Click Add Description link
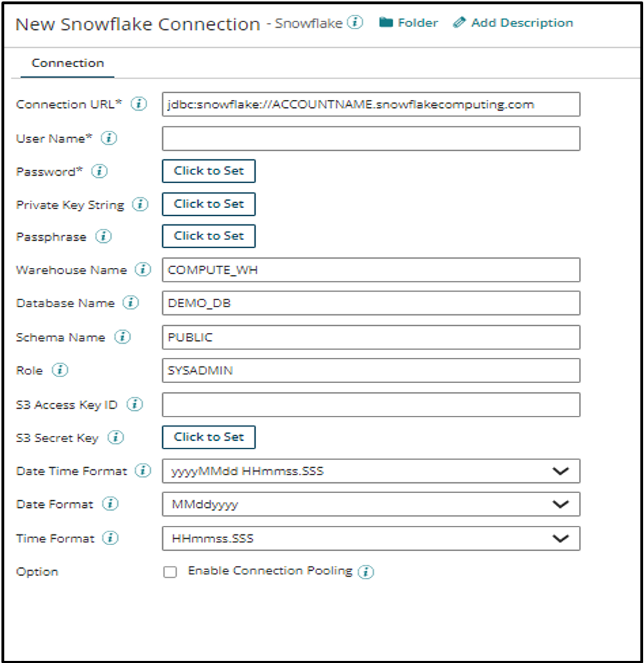Image resolution: width=644 pixels, height=663 pixels. pos(513,23)
